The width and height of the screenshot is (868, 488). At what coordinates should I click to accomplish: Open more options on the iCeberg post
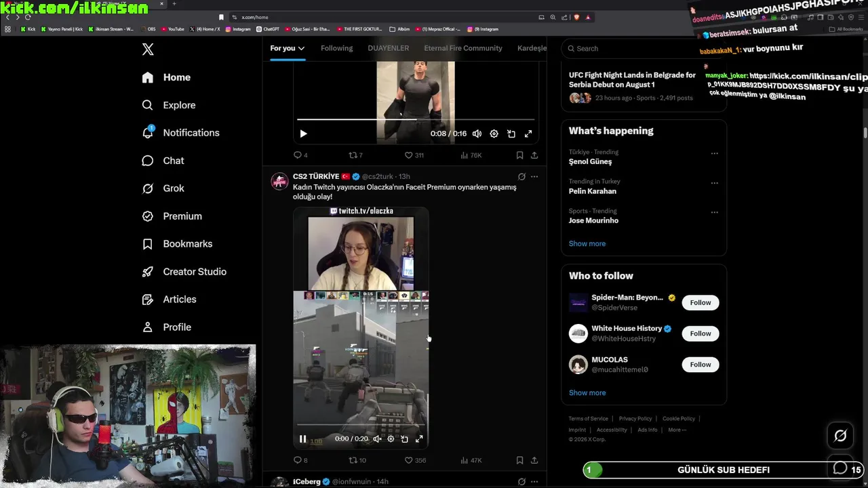534,481
